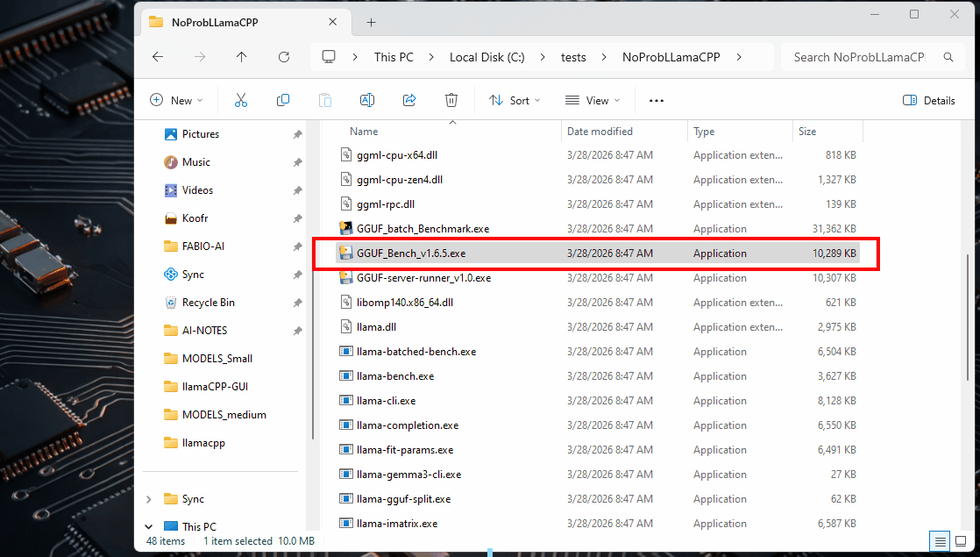This screenshot has width=980, height=557.
Task: Click the Search NoProbLLamaCPP input field
Action: [858, 57]
